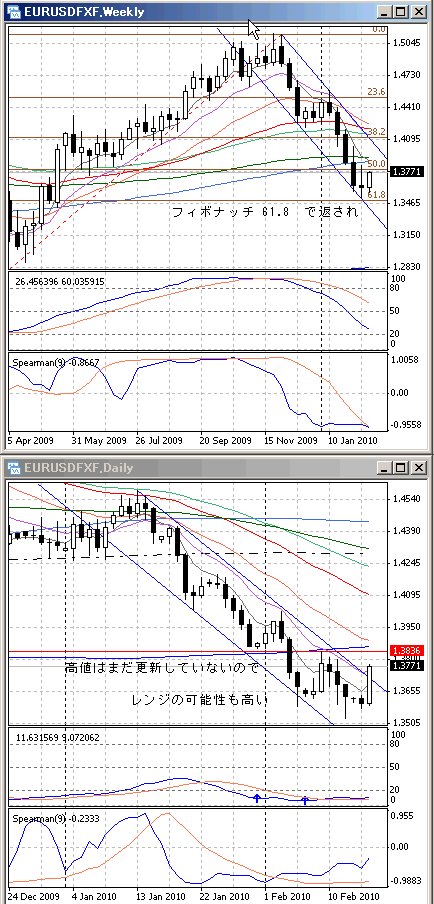Click the Fibonacci 50.0 level label

(377, 164)
